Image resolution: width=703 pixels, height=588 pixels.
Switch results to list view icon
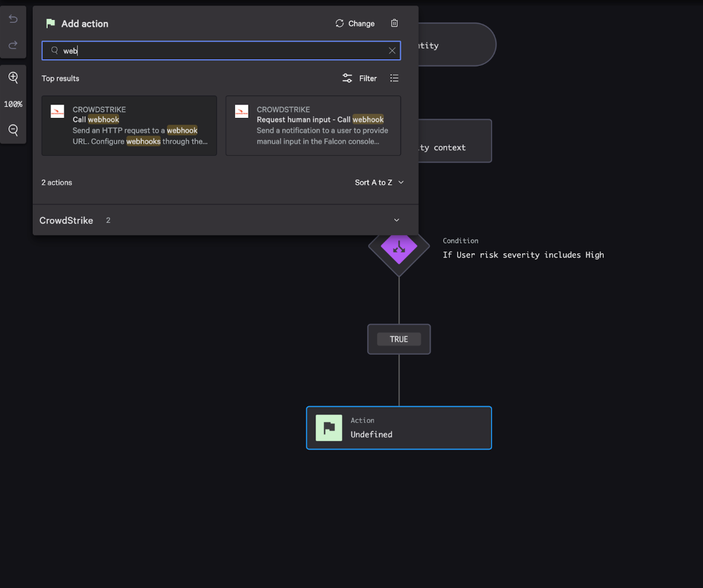(x=394, y=78)
